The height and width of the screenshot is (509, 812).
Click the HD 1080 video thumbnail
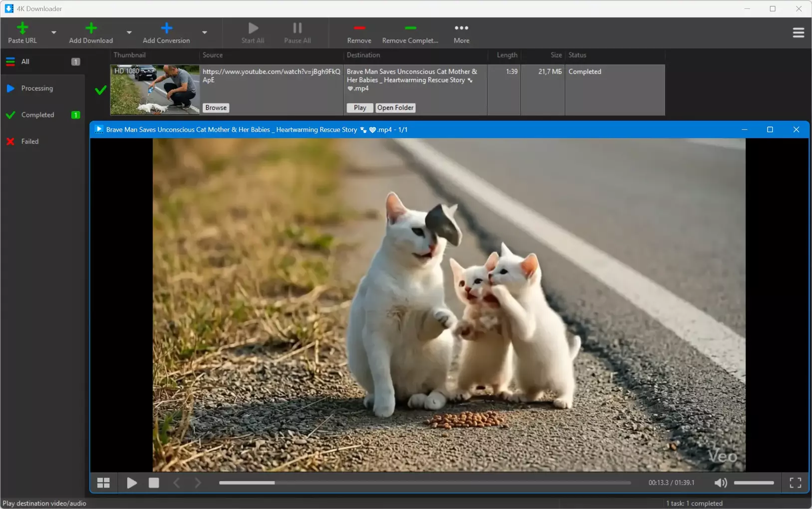coord(155,90)
